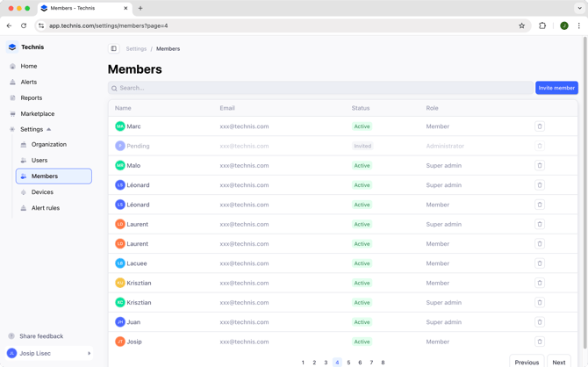Click Invite member button
Screen dimensions: 588x367
(556, 88)
